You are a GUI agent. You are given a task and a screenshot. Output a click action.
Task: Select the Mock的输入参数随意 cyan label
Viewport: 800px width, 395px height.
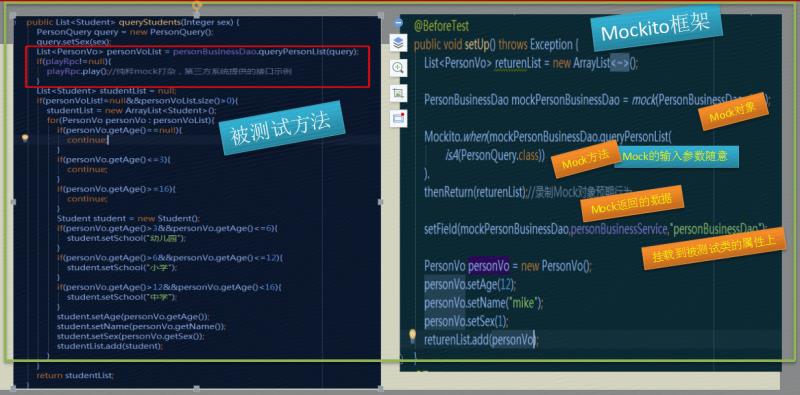pyautogui.click(x=677, y=157)
